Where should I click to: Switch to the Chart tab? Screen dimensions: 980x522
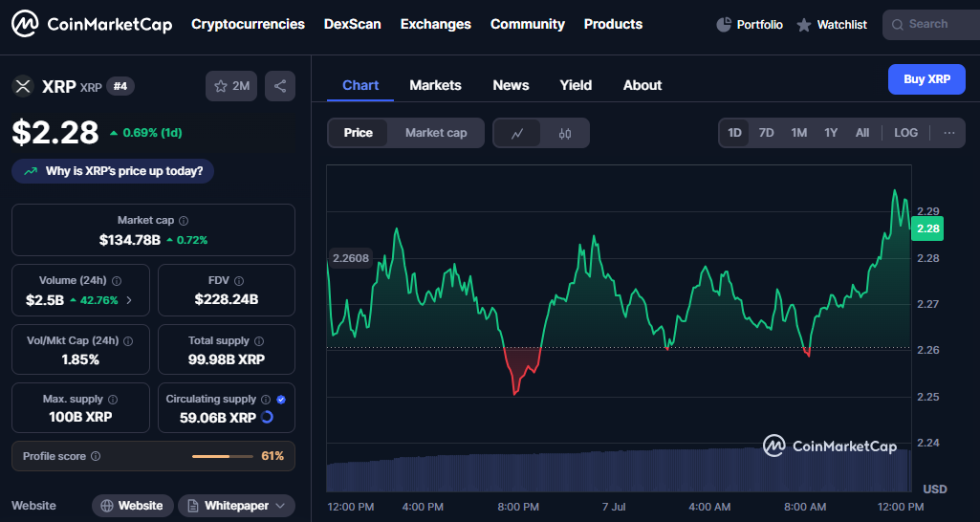(x=360, y=85)
